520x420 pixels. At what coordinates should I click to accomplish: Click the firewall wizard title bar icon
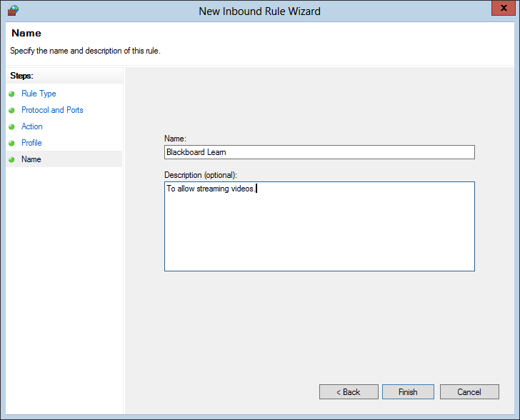pyautogui.click(x=13, y=11)
